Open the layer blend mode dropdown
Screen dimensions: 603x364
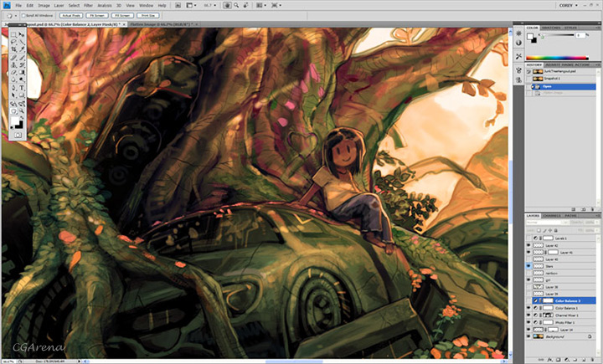(x=546, y=223)
